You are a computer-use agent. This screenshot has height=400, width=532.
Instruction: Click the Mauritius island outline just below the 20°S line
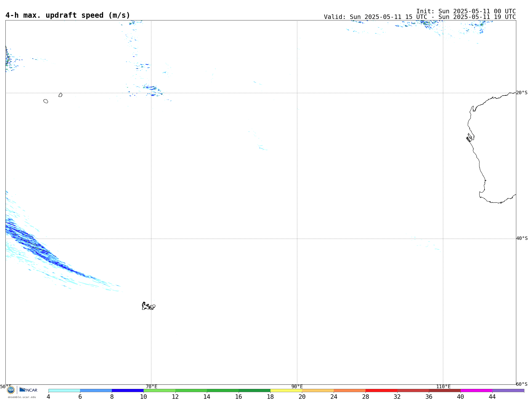pos(60,95)
